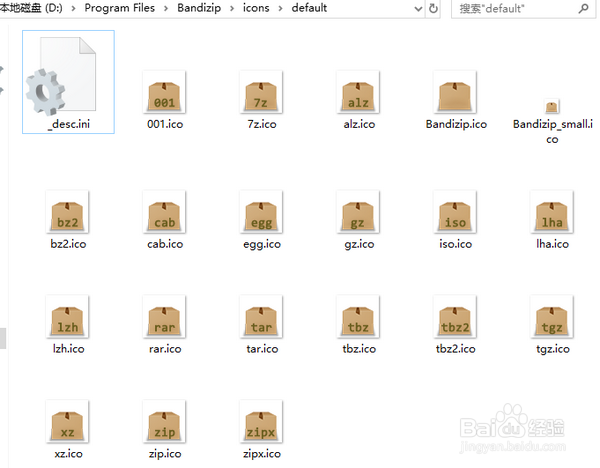The width and height of the screenshot is (600, 468).
Task: Select the zip.ico box icon
Action: pyautogui.click(x=164, y=422)
